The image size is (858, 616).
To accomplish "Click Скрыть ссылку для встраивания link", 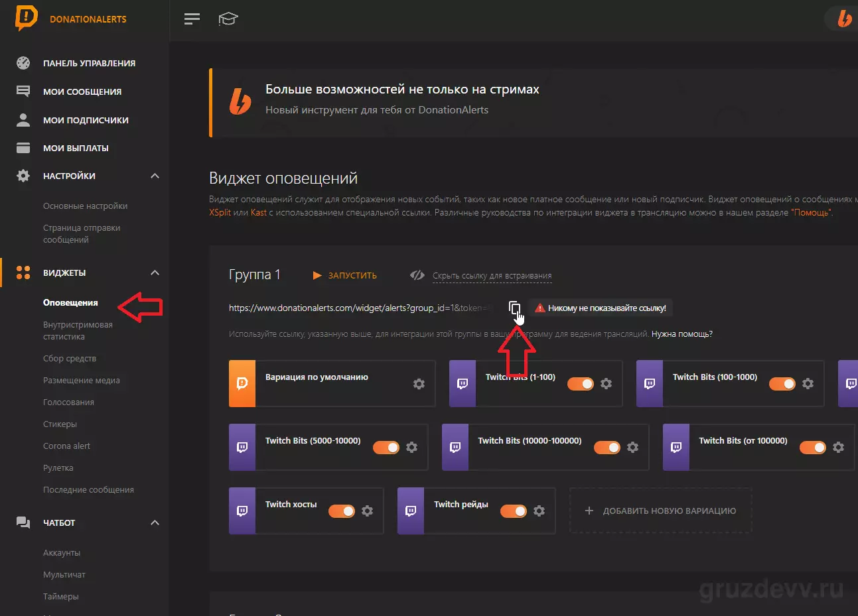I will [492, 275].
